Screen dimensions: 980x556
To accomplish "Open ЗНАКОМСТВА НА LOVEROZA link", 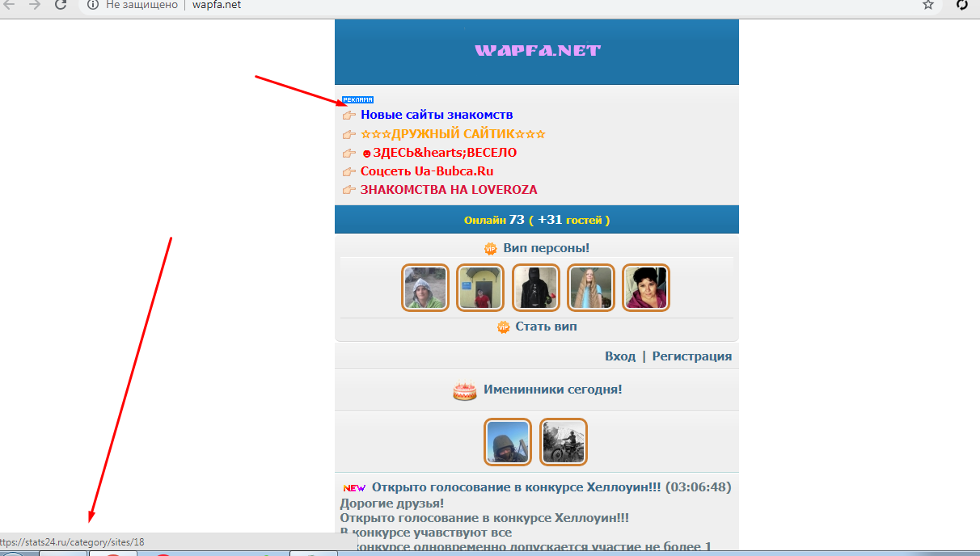I will [449, 190].
